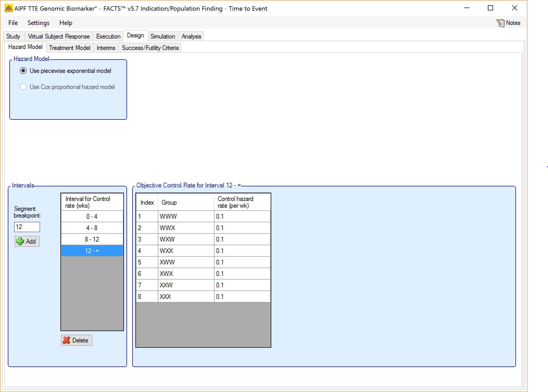Go to the Interims sub-tab
This screenshot has width=548, height=392.
coord(106,48)
